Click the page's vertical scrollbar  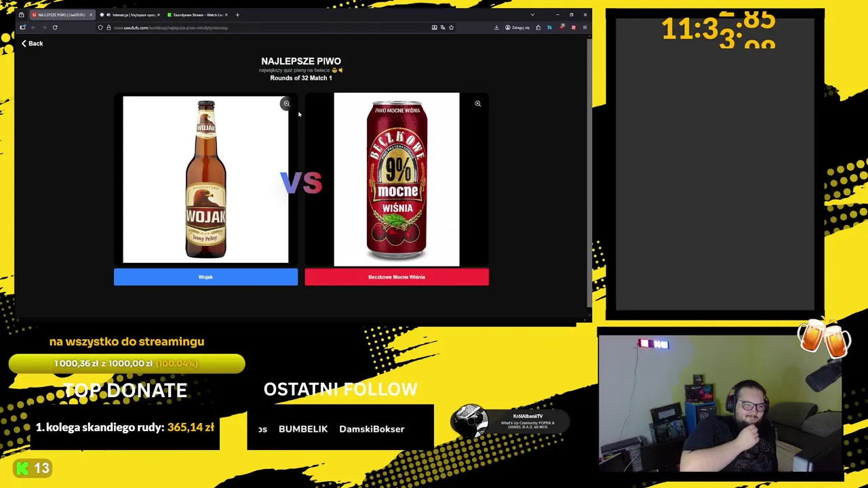pyautogui.click(x=589, y=172)
